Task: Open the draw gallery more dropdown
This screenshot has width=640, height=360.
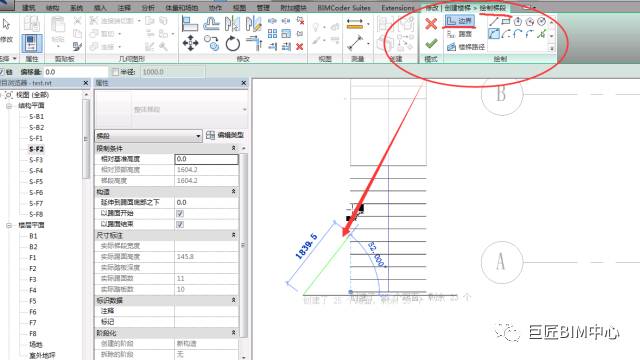Action: tap(551, 48)
